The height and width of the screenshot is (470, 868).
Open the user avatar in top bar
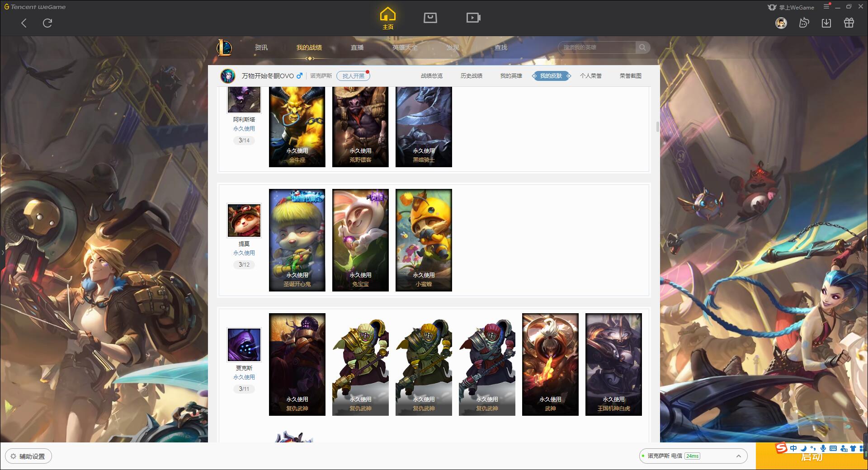tap(781, 23)
